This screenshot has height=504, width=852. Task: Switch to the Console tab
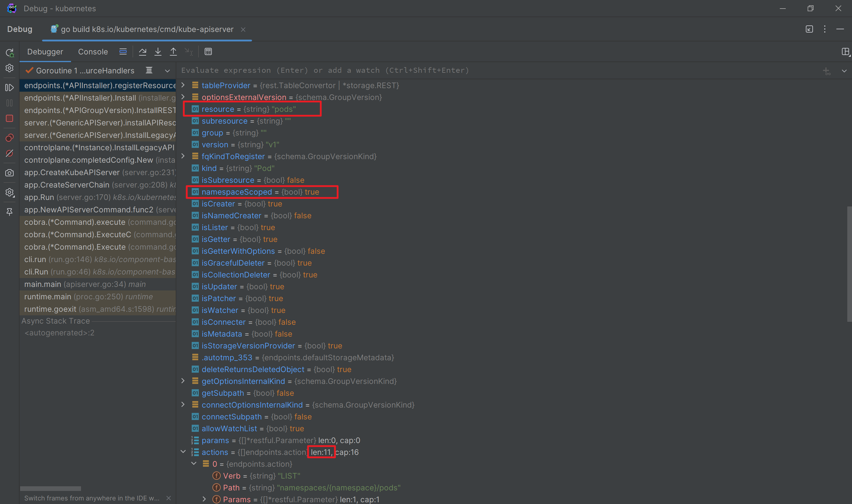click(x=93, y=52)
